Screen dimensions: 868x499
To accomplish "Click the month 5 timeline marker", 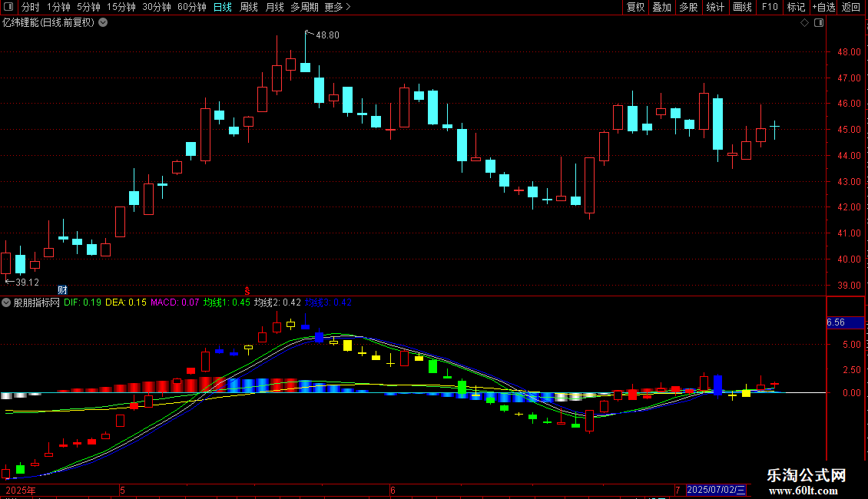I will [122, 490].
